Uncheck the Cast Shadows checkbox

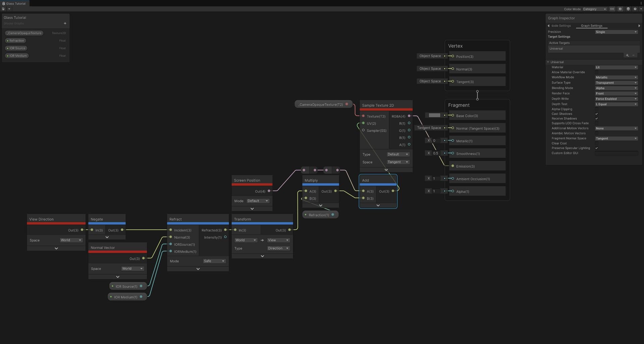(597, 114)
